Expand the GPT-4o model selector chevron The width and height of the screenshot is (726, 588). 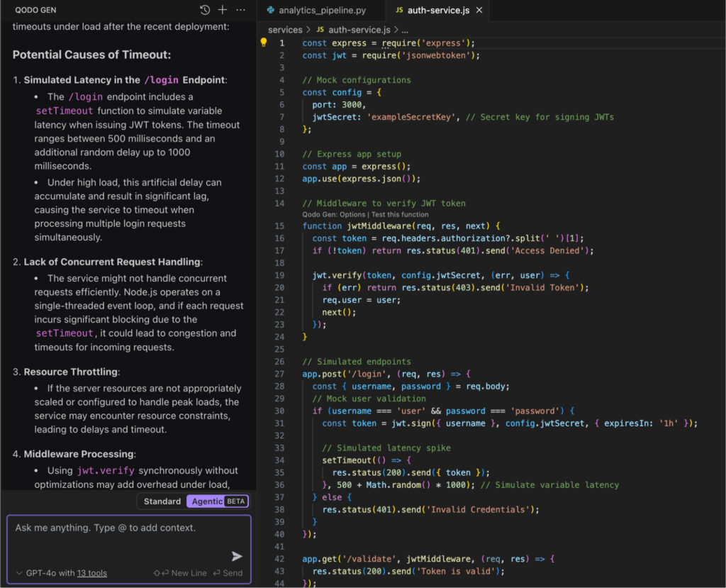[x=19, y=573]
